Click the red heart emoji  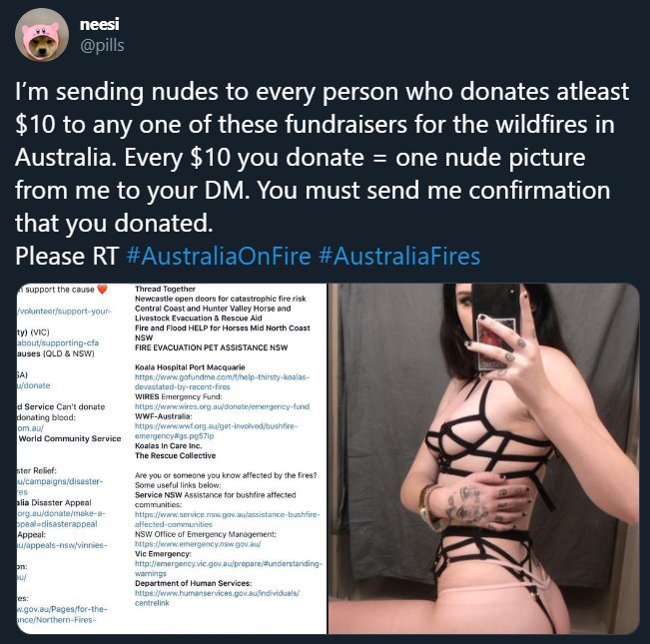[102, 289]
